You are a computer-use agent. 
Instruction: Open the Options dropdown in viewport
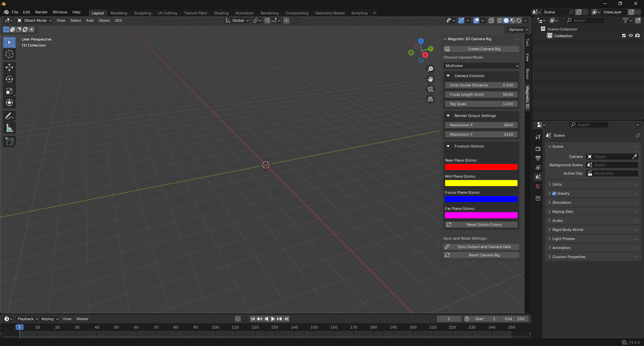click(518, 30)
